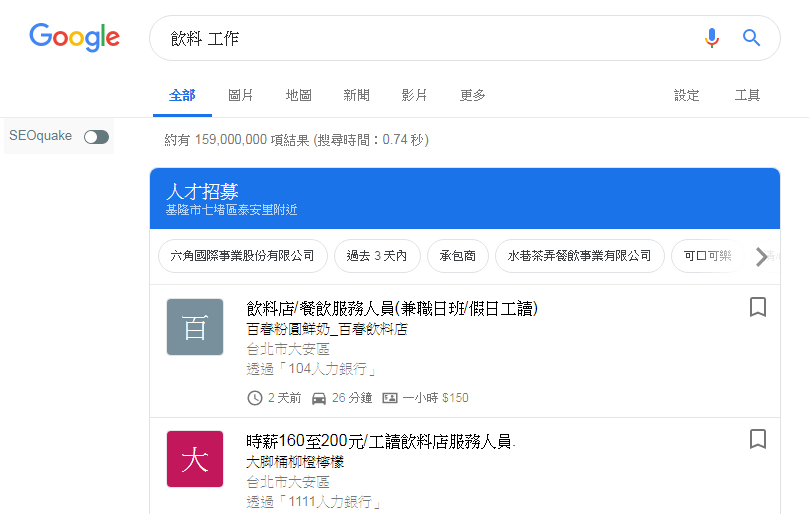Click 透過「104人力銀行」 source text
The width and height of the screenshot is (809, 514).
click(x=312, y=369)
